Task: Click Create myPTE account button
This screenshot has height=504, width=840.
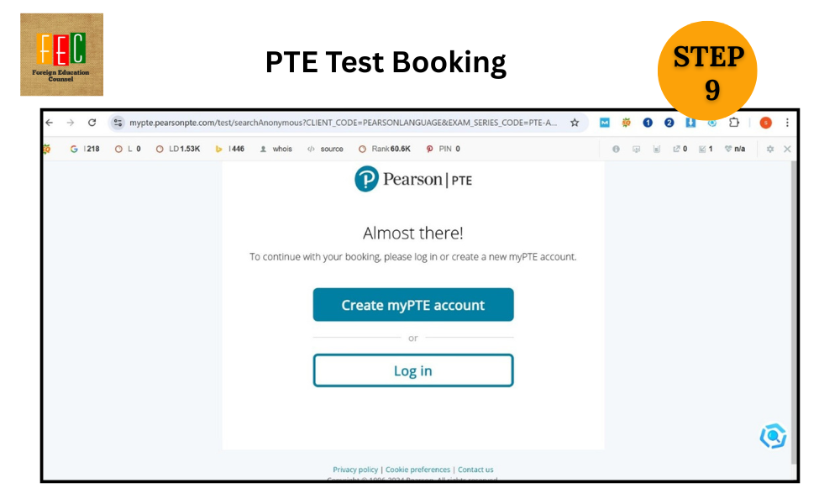Action: pos(413,305)
